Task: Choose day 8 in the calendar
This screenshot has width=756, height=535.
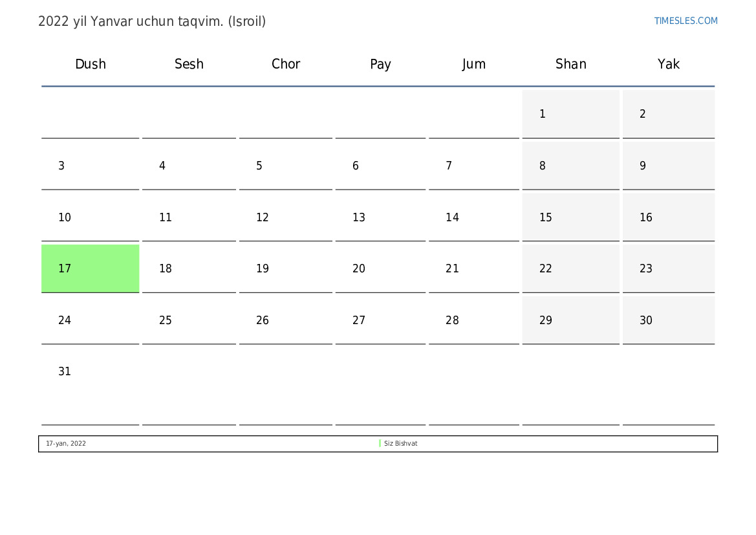Action: (571, 166)
